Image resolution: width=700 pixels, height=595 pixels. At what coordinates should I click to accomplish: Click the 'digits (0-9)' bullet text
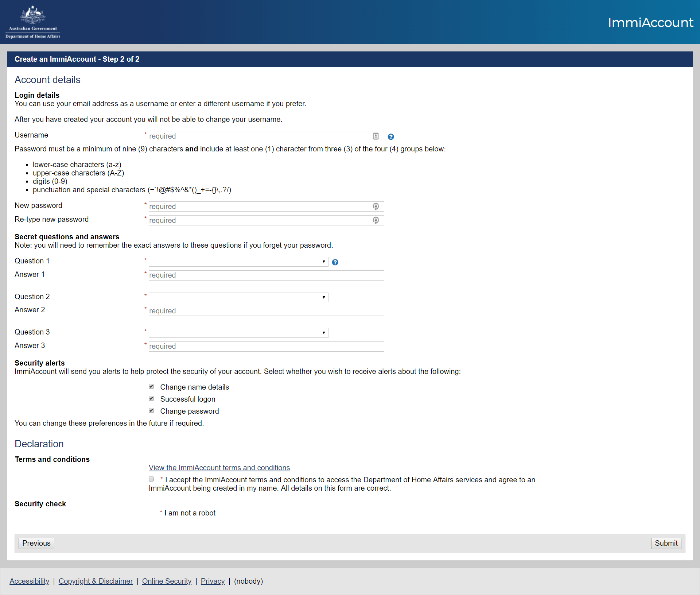(x=50, y=181)
